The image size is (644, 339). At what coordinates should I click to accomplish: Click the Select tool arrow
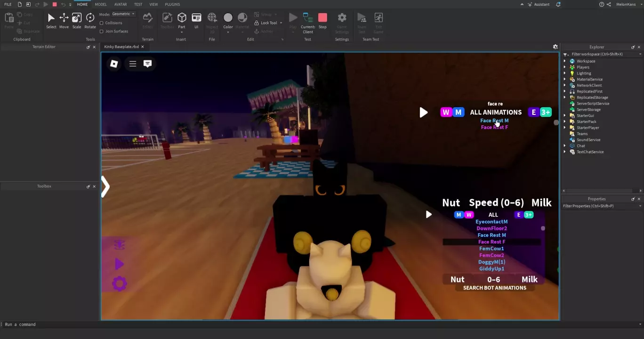tap(51, 21)
